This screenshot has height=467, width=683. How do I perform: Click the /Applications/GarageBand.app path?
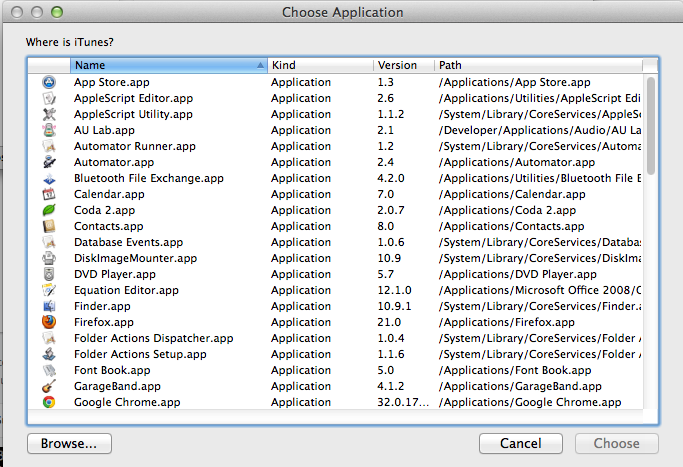[520, 386]
